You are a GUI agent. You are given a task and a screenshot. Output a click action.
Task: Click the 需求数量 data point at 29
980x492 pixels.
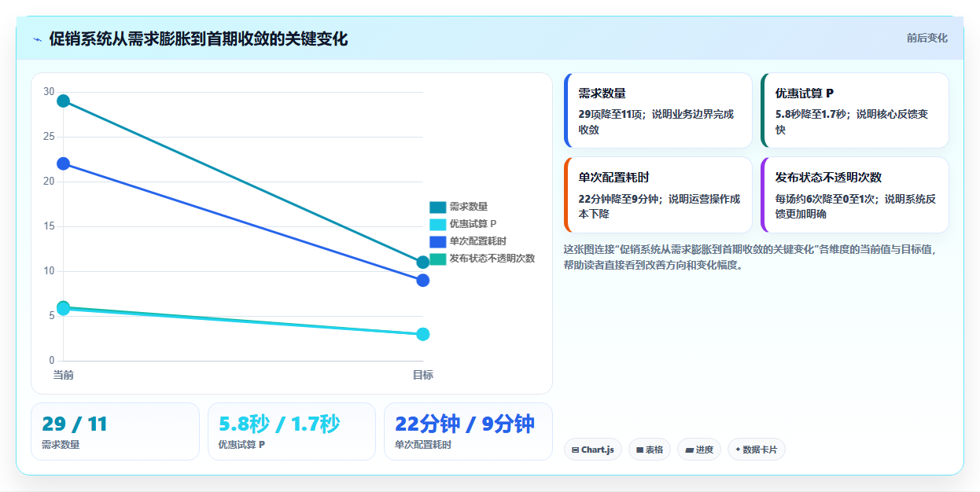click(x=63, y=101)
